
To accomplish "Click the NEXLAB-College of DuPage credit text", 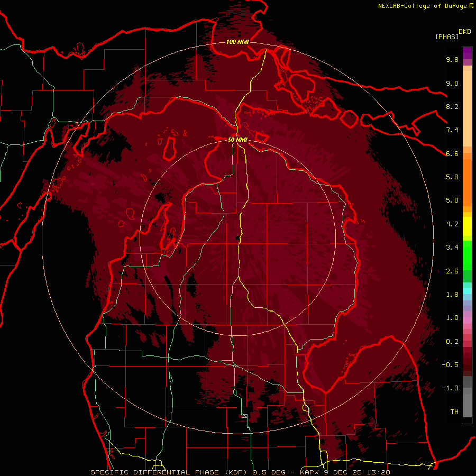I will coord(422,6).
